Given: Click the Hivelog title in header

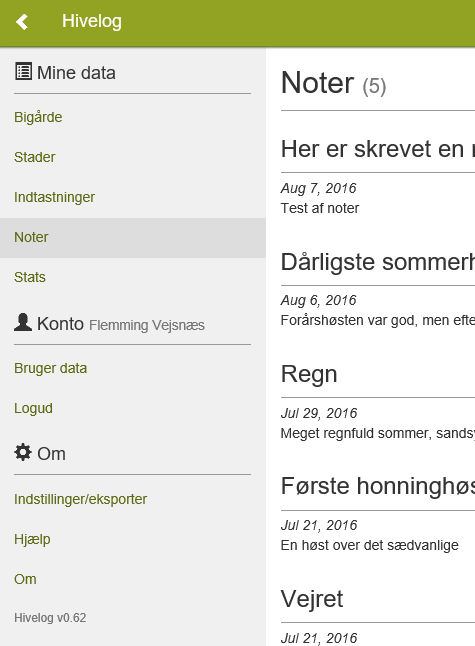Looking at the screenshot, I should (92, 21).
